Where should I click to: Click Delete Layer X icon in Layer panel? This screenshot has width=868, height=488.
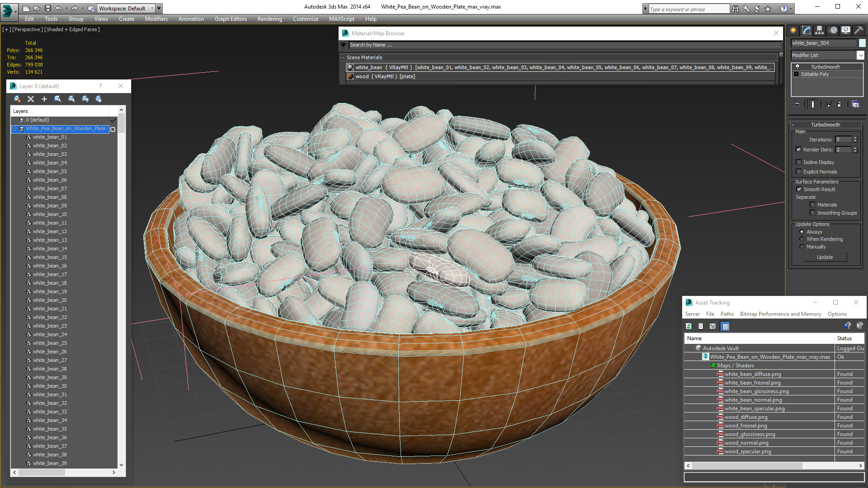(x=31, y=99)
